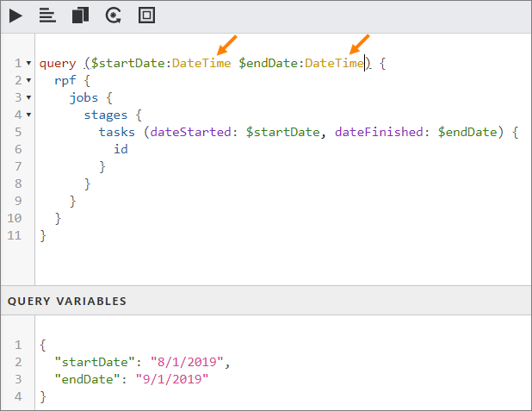Open query history with circular arrow icon
The width and height of the screenshot is (532, 411).
coord(113,15)
